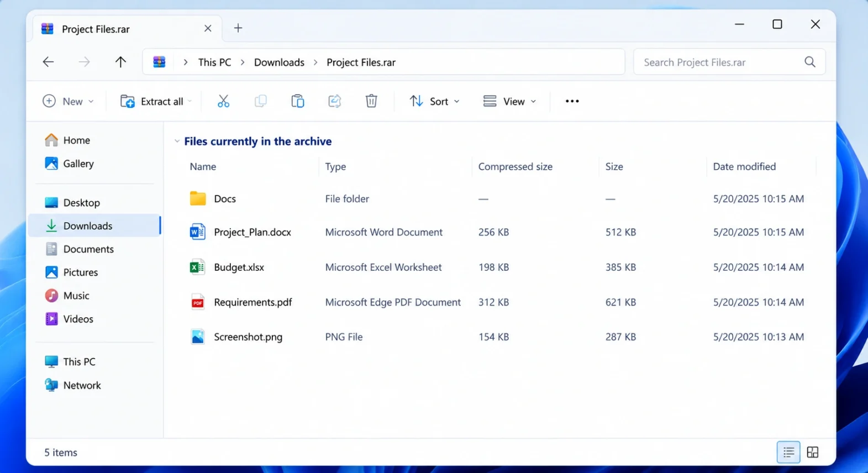Add a new tab with plus button

tap(238, 28)
